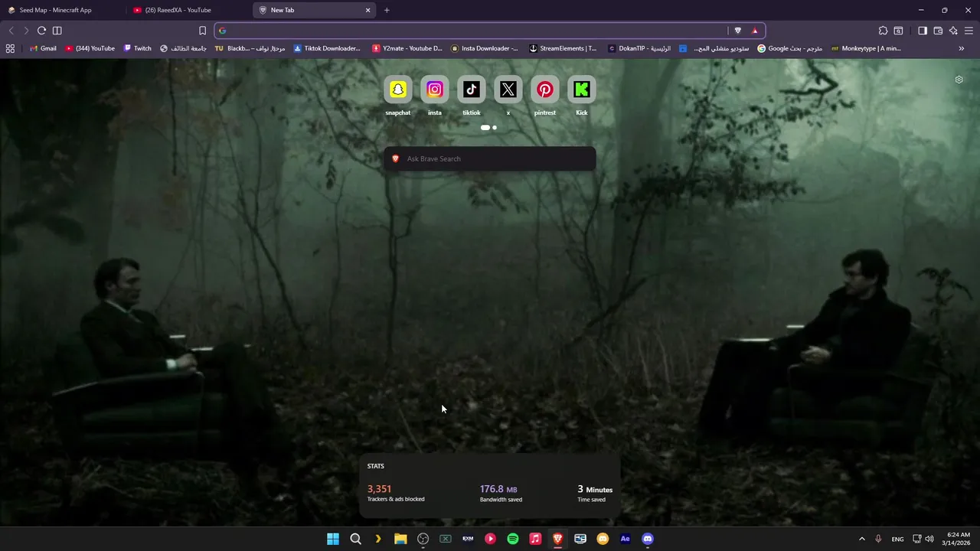Open the Brave Wallet icon
Screen dimensions: 980x551
click(938, 31)
